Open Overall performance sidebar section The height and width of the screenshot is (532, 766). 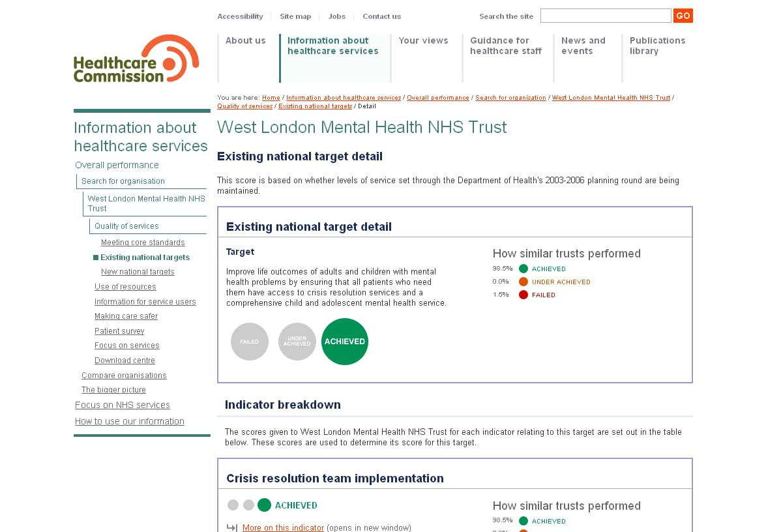pyautogui.click(x=117, y=165)
